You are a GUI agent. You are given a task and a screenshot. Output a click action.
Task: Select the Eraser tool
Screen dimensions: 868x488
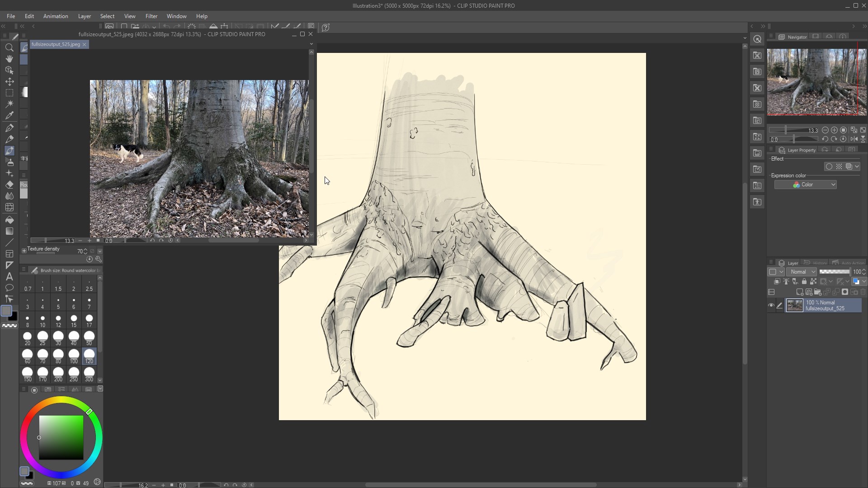(x=9, y=185)
